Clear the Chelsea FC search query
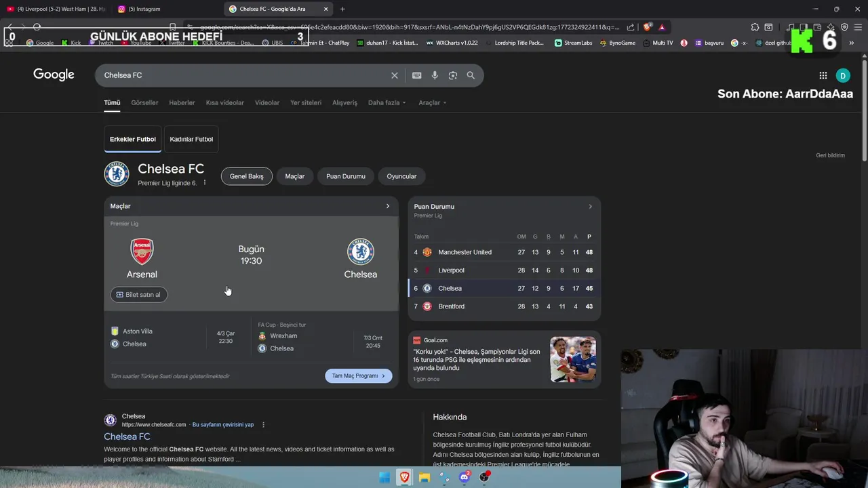This screenshot has width=868, height=488. click(394, 75)
